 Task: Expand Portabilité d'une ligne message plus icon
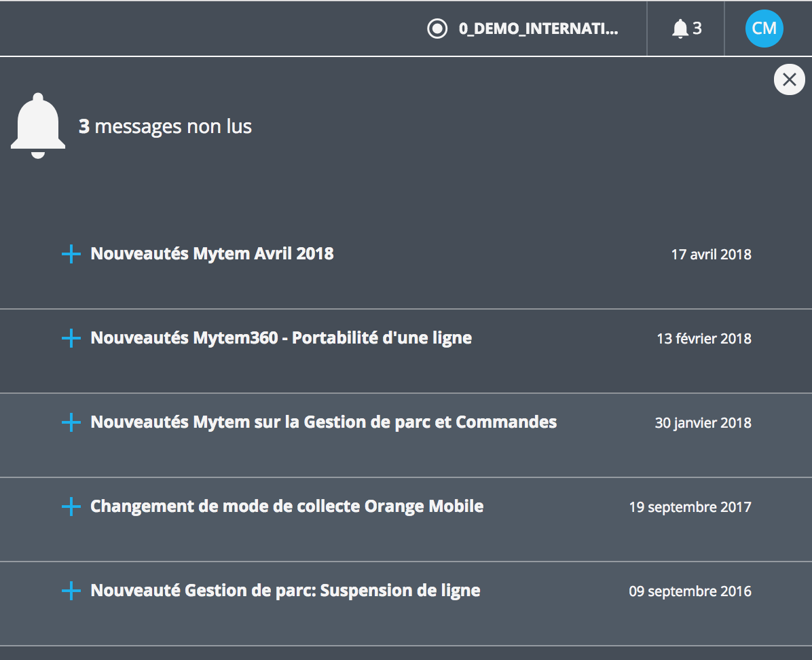[71, 338]
